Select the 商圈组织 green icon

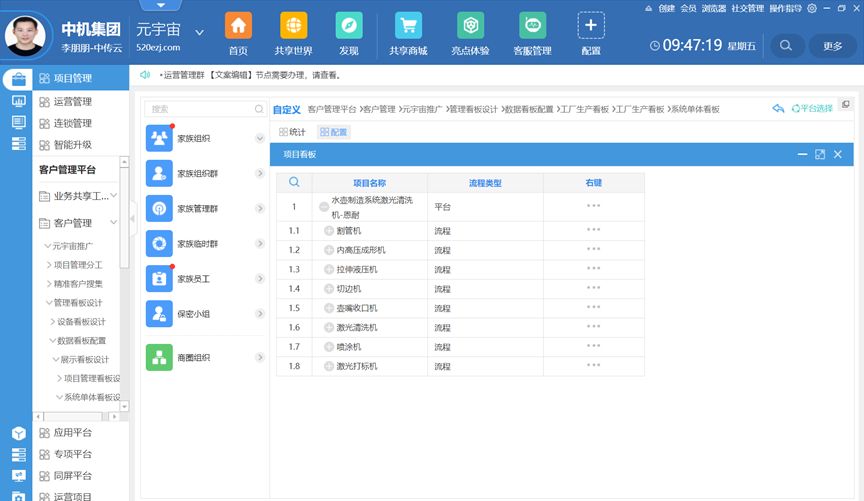159,357
